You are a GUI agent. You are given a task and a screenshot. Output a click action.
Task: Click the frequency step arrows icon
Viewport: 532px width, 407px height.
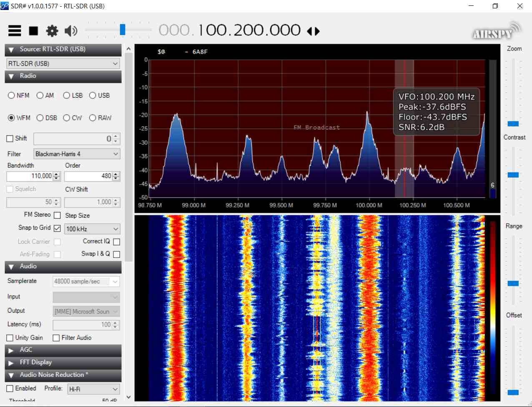(x=313, y=31)
